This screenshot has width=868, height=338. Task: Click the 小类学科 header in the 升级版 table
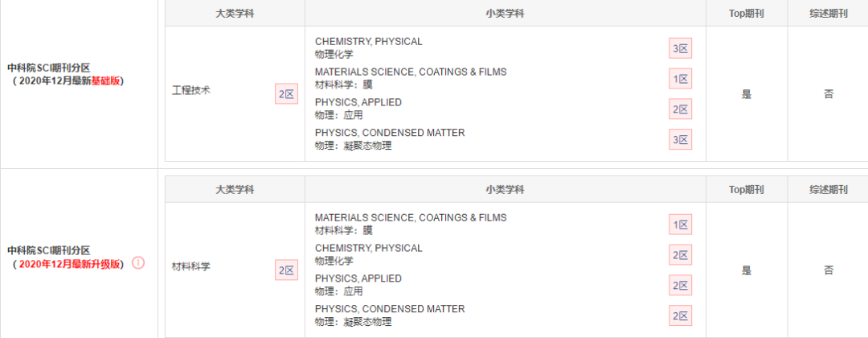point(505,190)
